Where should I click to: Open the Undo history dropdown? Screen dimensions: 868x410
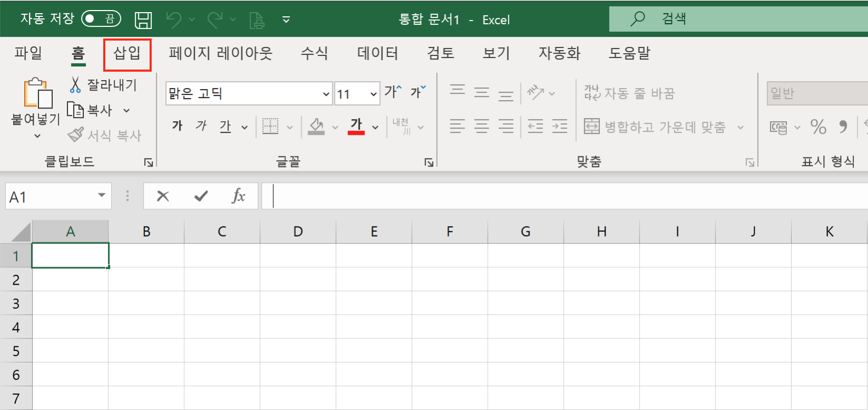point(192,20)
